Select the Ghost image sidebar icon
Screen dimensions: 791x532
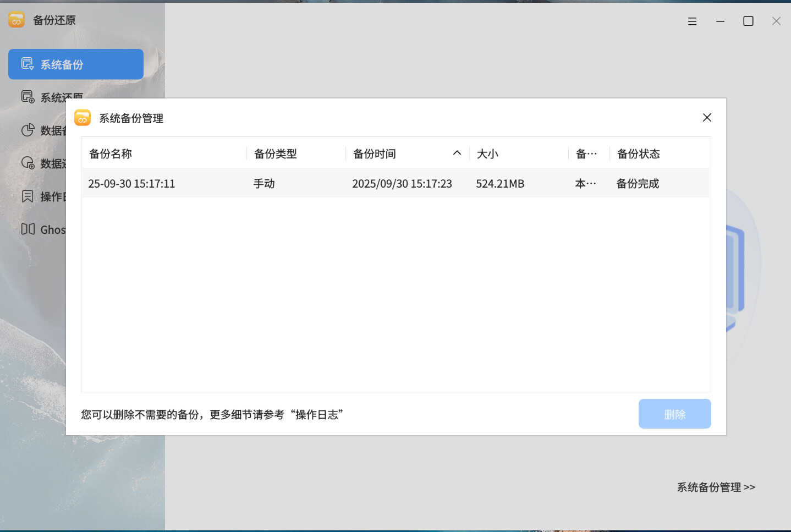pos(28,229)
